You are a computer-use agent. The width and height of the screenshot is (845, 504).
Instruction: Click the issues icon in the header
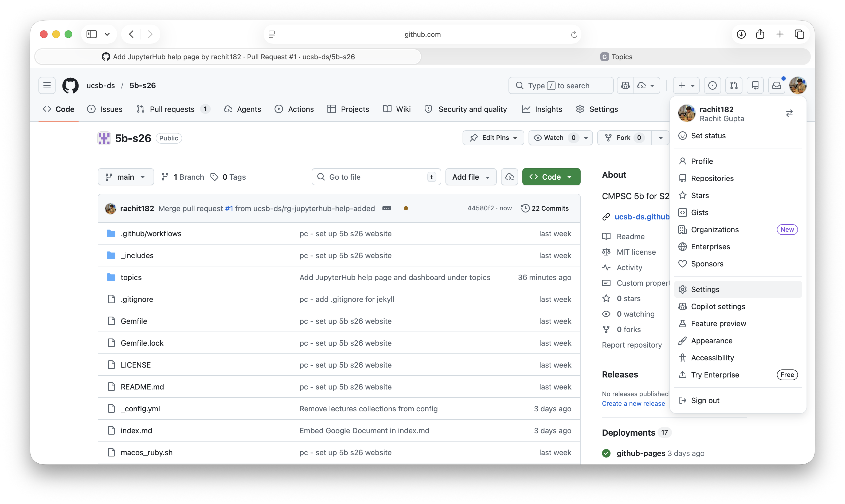(713, 85)
